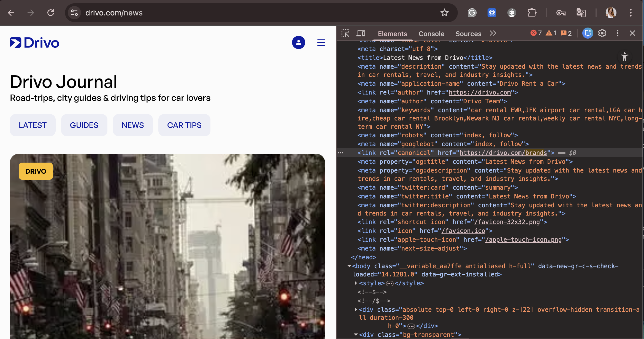Open the Drivo hamburger menu

tap(321, 42)
